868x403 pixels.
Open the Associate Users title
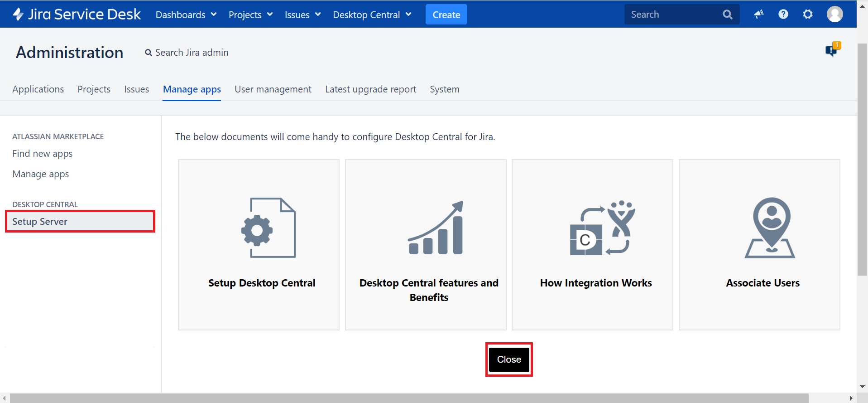[763, 283]
